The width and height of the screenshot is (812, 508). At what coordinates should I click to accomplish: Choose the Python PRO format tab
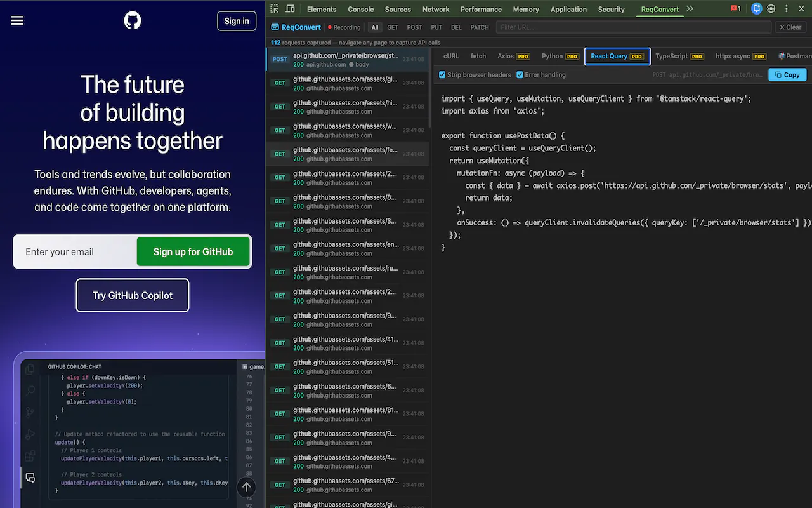(560, 56)
